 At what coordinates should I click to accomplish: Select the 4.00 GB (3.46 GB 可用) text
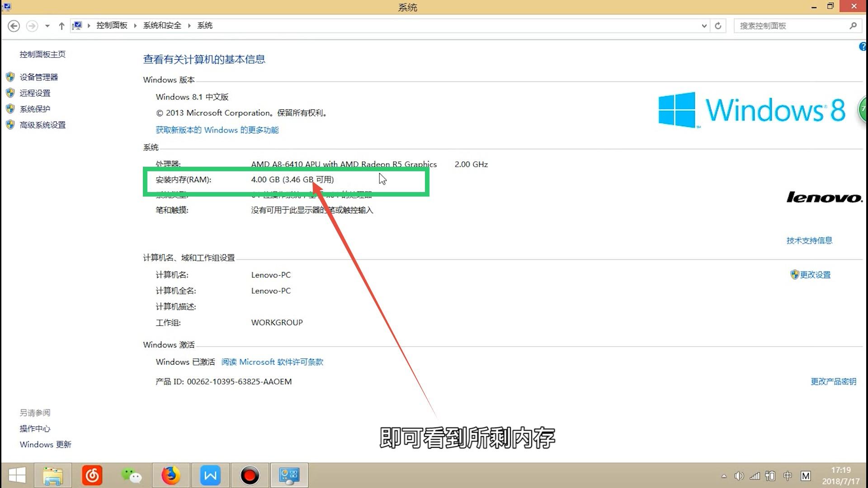292,179
